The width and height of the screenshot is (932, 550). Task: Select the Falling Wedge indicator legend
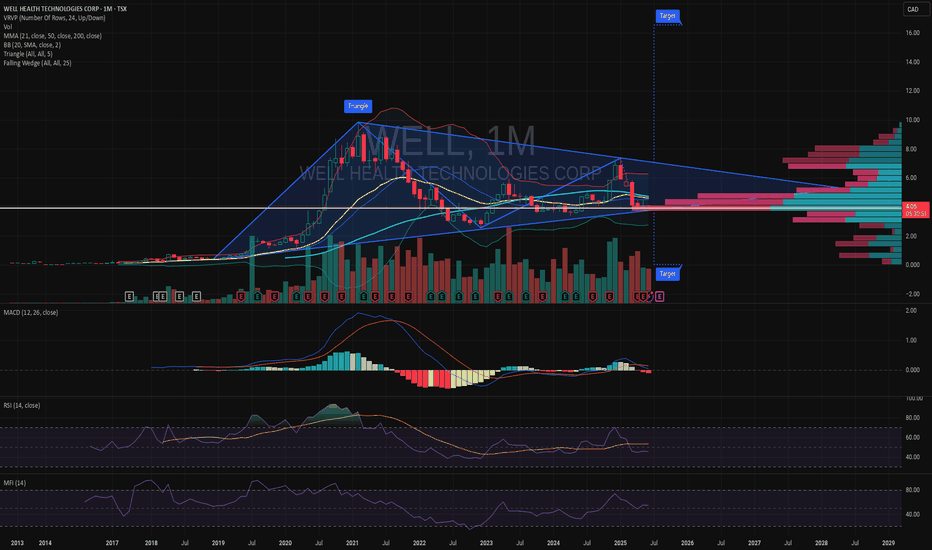(37, 62)
